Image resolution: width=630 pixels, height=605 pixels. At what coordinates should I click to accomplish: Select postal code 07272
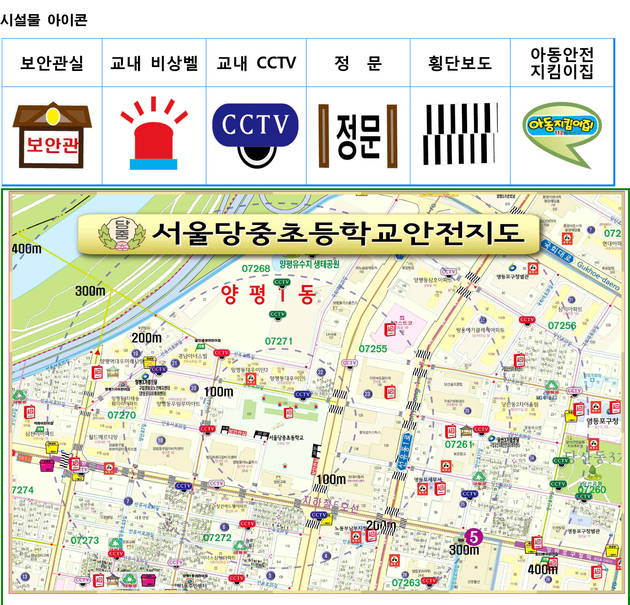point(217,538)
